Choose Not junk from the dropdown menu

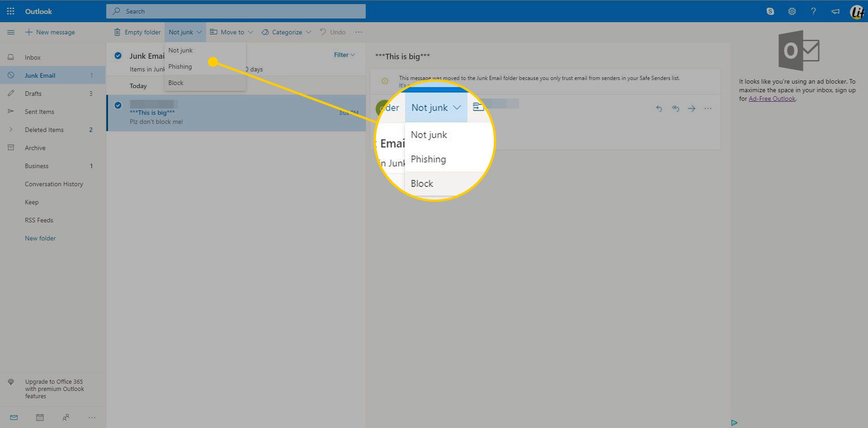[205, 50]
